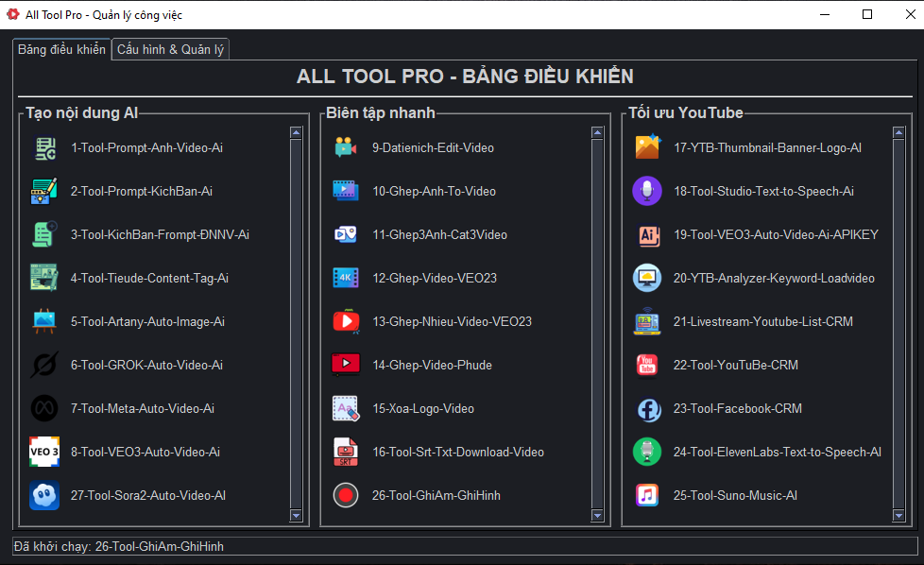Select the 7-Tool-Meta-Auto-Video-Ai label
The height and width of the screenshot is (565, 924).
pyautogui.click(x=143, y=409)
